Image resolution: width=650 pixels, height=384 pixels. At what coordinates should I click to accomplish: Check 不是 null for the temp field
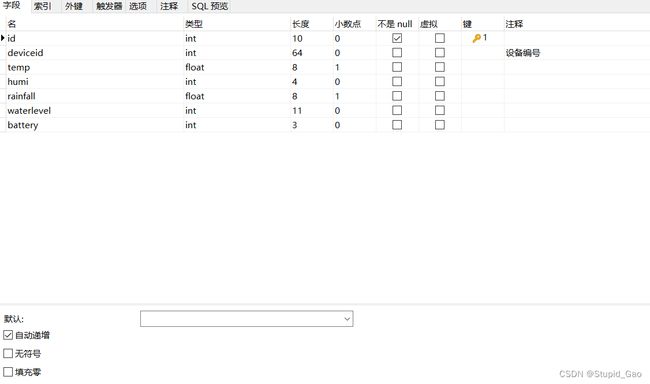click(397, 67)
